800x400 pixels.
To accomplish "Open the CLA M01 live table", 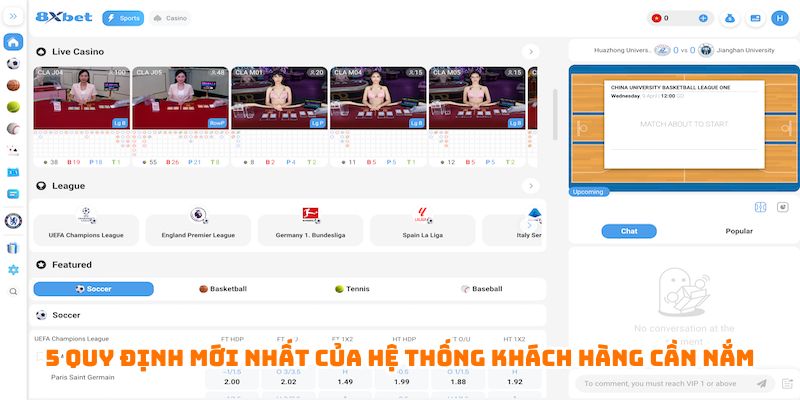I will click(279, 98).
